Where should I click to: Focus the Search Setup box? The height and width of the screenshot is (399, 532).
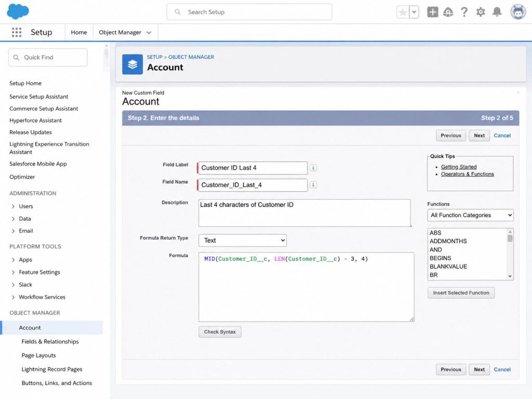click(x=249, y=12)
